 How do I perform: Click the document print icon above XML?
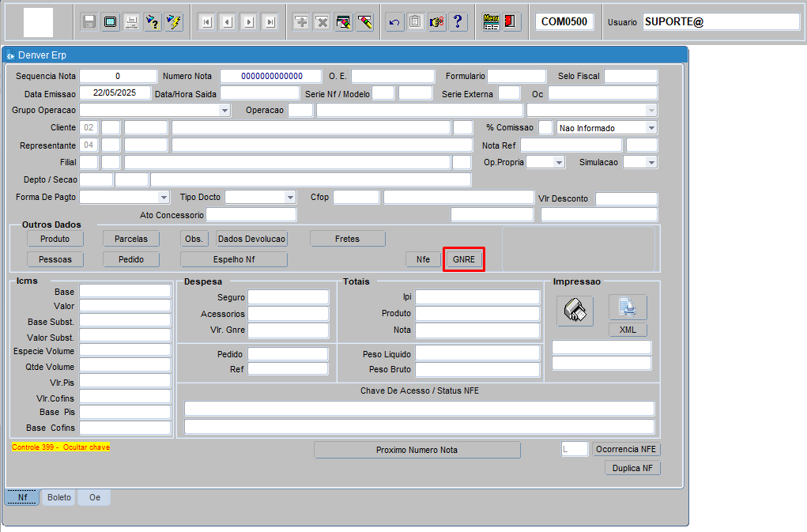point(628,308)
